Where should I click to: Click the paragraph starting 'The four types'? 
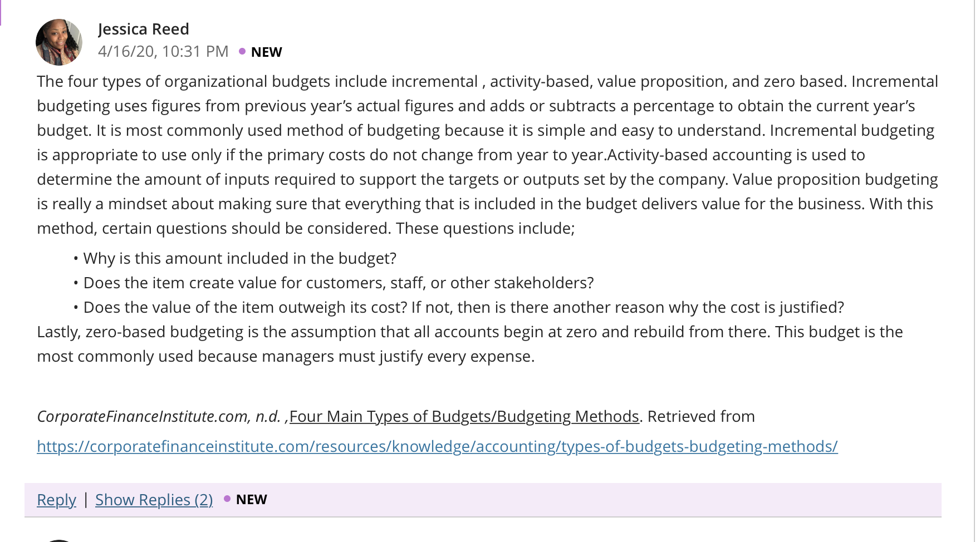click(488, 155)
